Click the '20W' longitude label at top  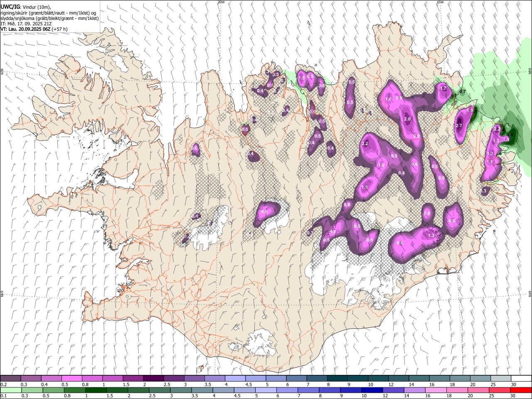tap(221, 2)
